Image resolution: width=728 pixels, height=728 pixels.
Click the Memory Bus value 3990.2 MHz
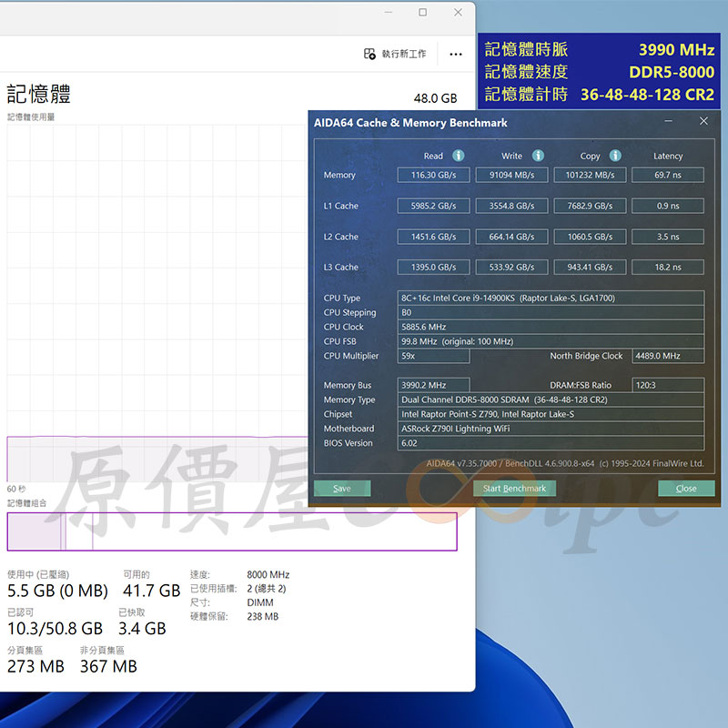pos(434,385)
